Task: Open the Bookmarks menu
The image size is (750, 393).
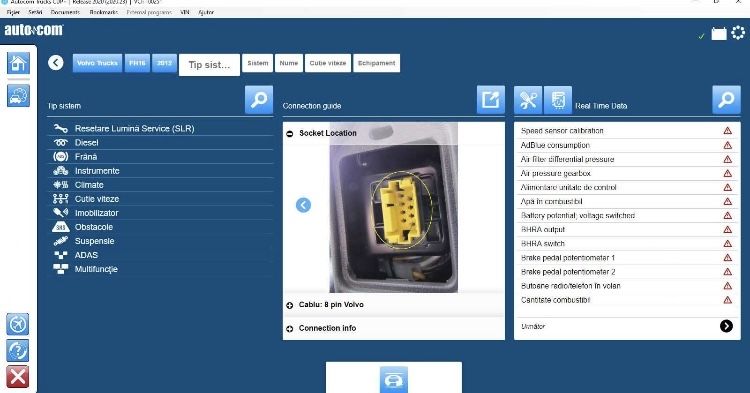Action: [x=104, y=12]
